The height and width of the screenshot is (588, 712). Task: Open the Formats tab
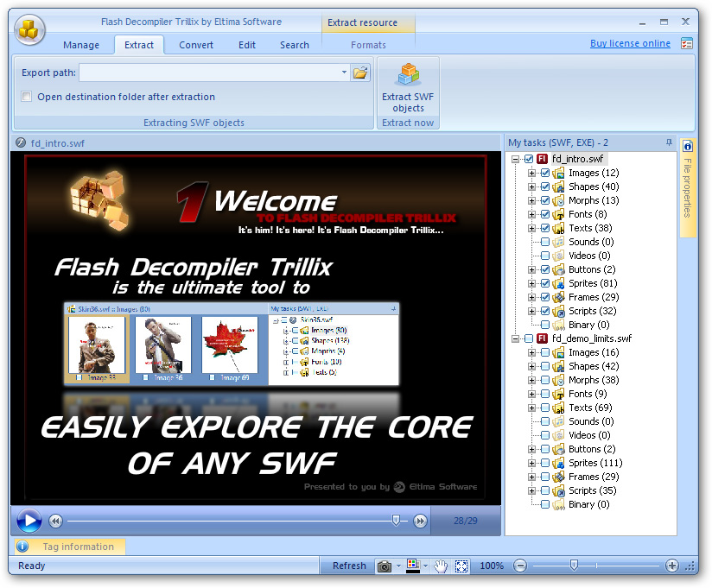tap(368, 45)
